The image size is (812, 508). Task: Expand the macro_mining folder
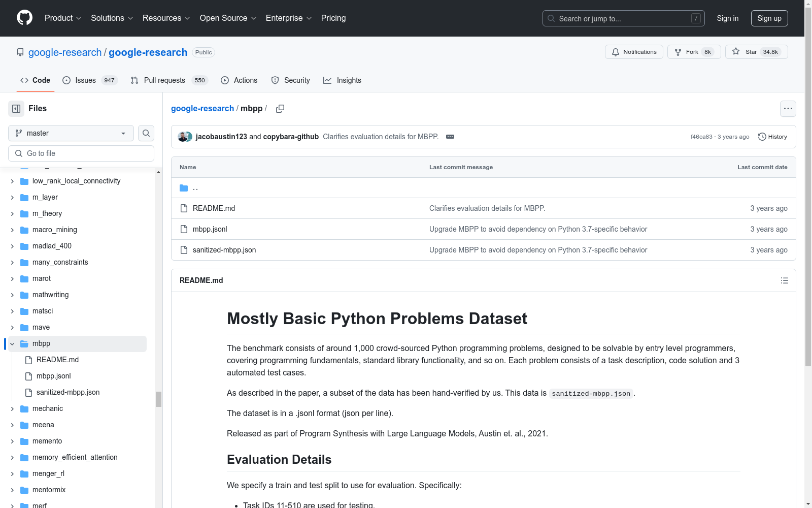tap(12, 230)
